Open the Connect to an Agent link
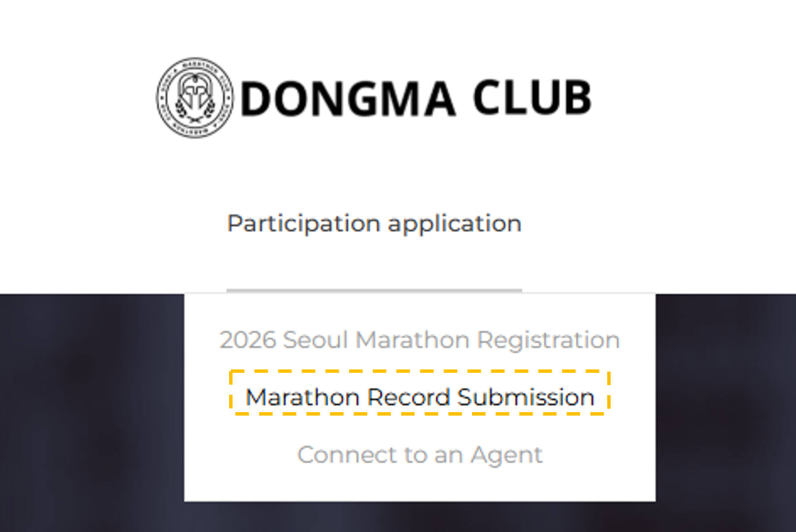 click(419, 455)
